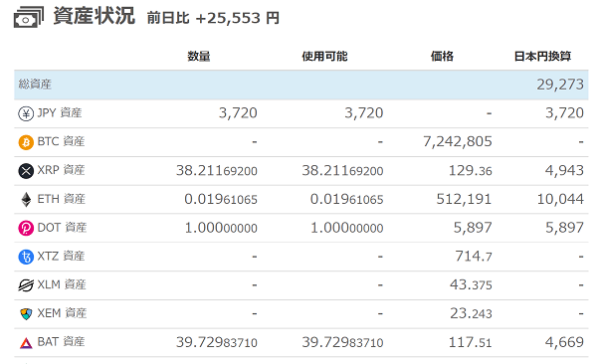The image size is (597, 364).
Task: Click the 前日比 +25,553 円 text
Action: coord(213,18)
